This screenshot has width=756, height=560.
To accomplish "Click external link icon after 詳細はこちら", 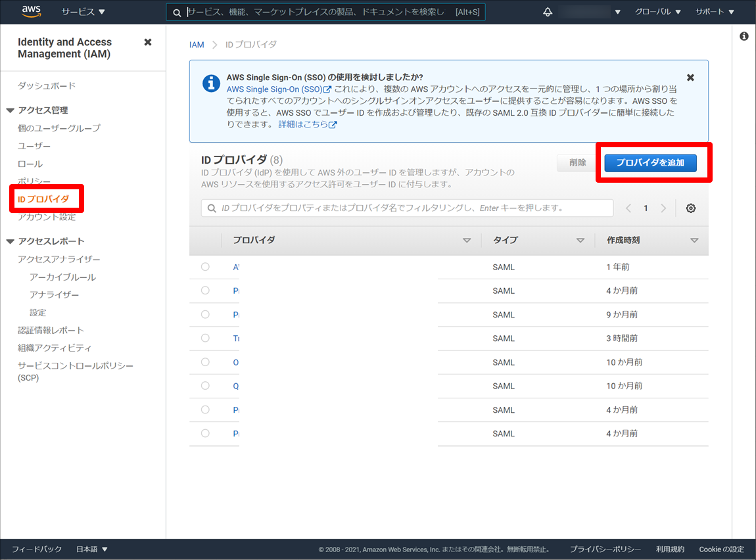I will (333, 125).
